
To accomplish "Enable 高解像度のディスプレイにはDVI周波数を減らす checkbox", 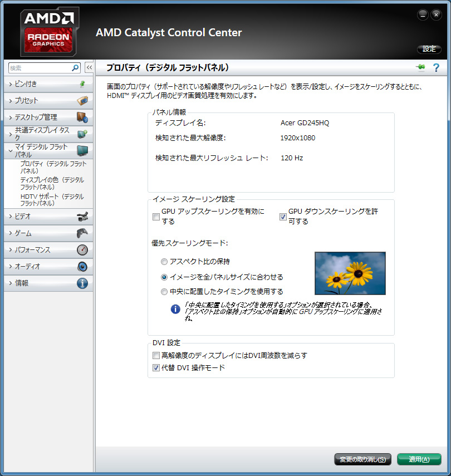I will point(156,356).
